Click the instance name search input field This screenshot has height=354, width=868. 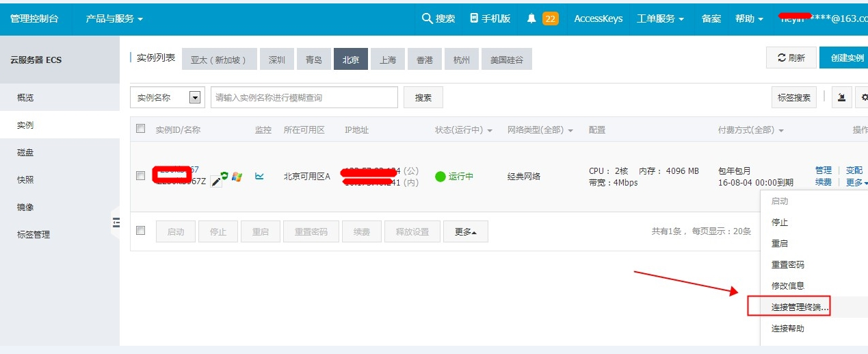click(x=304, y=98)
